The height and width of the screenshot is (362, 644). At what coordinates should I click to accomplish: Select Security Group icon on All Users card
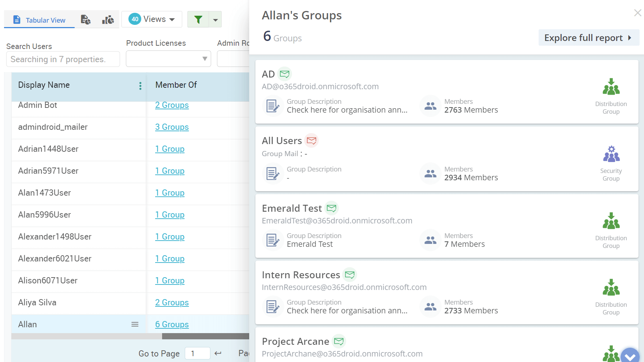[611, 154]
